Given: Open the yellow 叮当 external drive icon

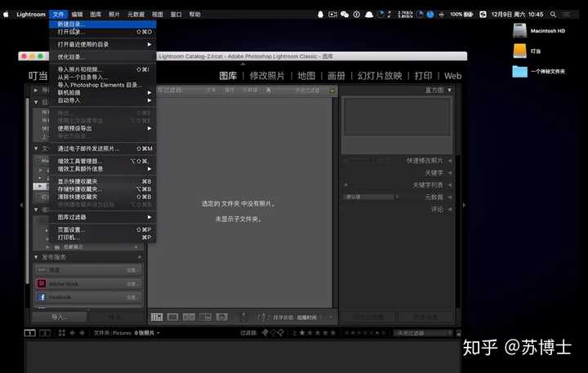Looking at the screenshot, I should [519, 51].
